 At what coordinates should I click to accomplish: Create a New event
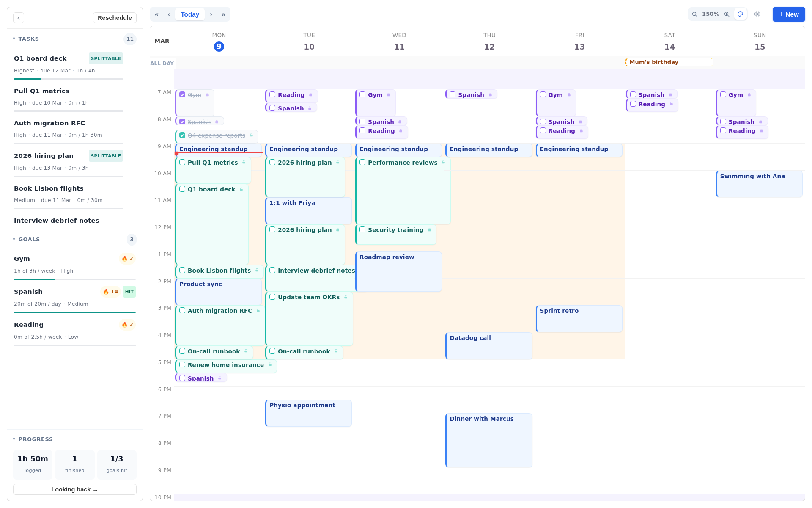[x=789, y=14]
